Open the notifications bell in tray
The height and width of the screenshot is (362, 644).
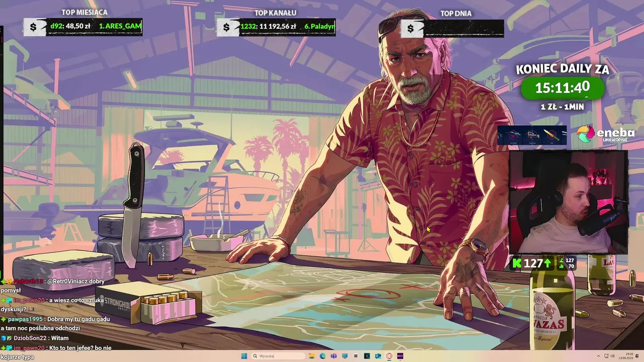[x=637, y=356]
